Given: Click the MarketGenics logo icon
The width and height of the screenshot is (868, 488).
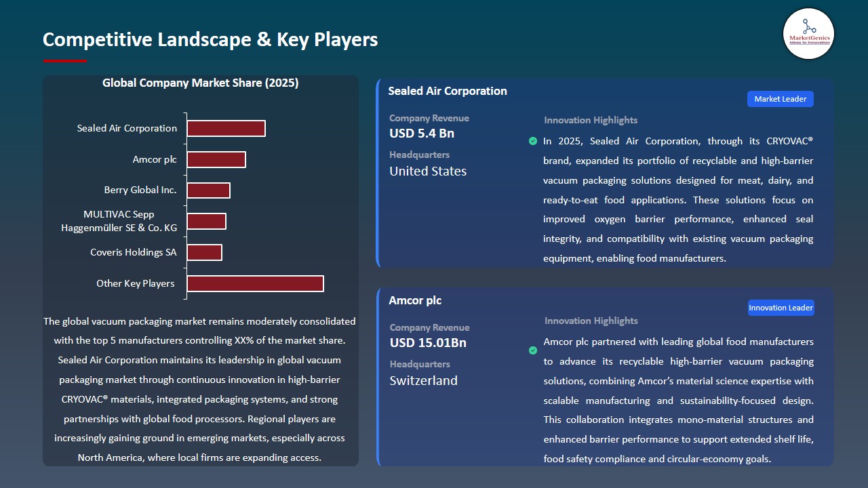Looking at the screenshot, I should coord(808,33).
